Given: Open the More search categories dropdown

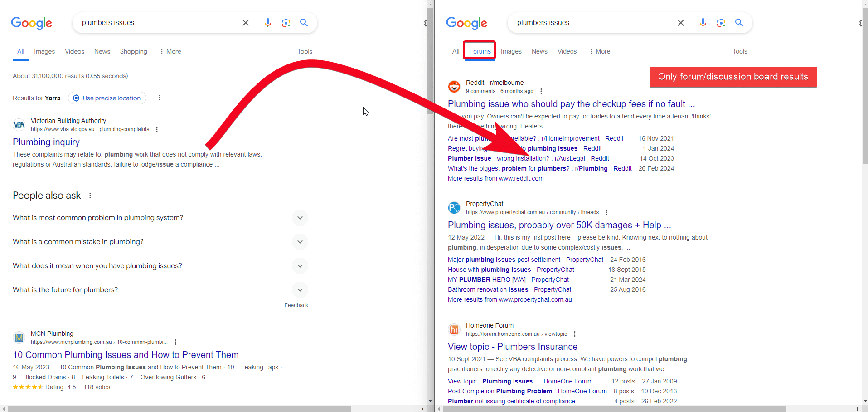Looking at the screenshot, I should click(x=170, y=51).
